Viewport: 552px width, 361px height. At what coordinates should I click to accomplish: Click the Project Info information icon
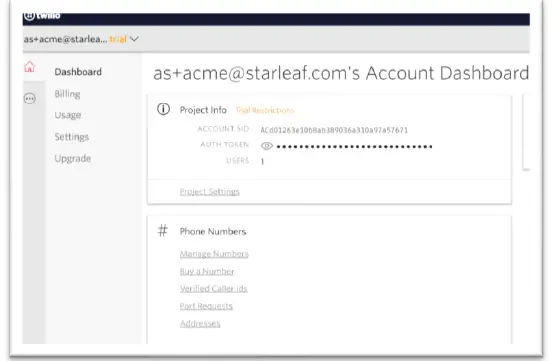163,109
